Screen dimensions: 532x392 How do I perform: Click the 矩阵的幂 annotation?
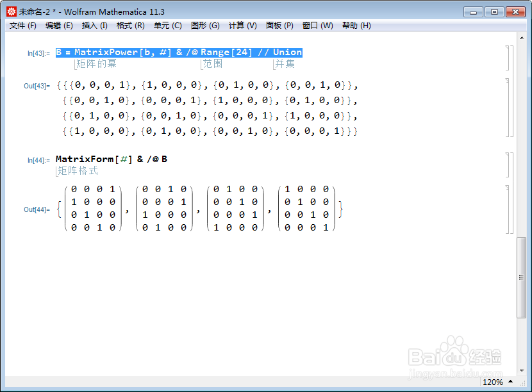point(96,64)
